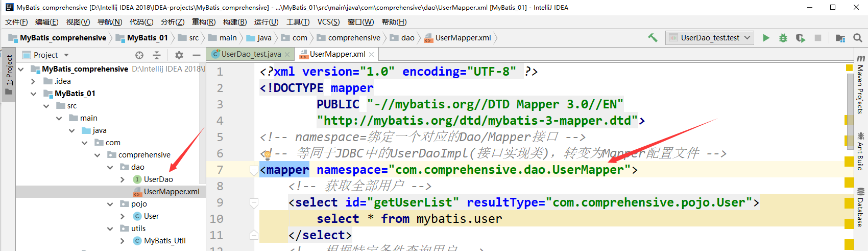Expand the UserDao interface node
The width and height of the screenshot is (868, 251).
coord(123,179)
